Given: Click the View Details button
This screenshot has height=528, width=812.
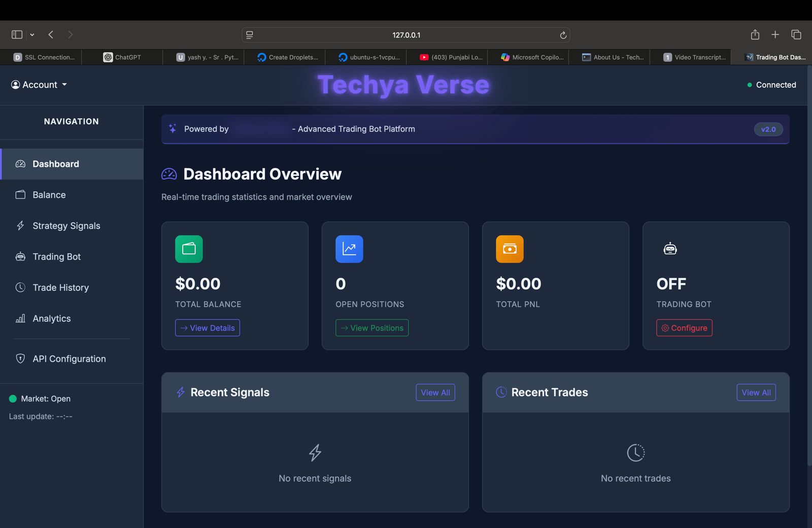Looking at the screenshot, I should click(208, 328).
